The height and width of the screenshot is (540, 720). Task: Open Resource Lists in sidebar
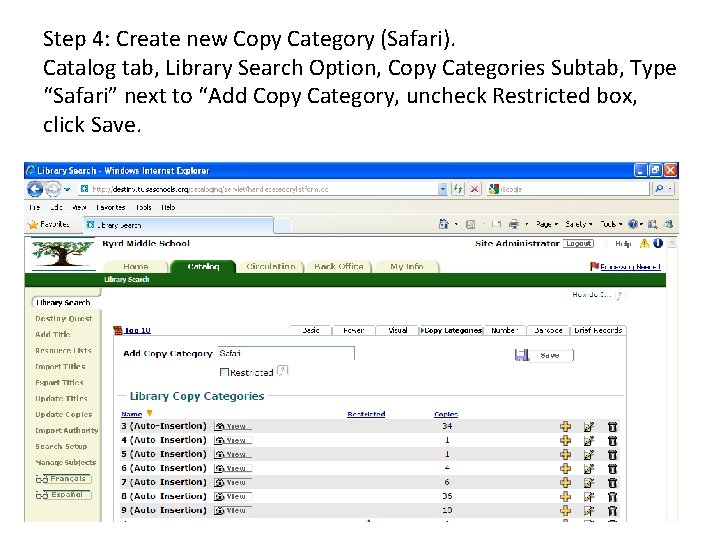[63, 351]
